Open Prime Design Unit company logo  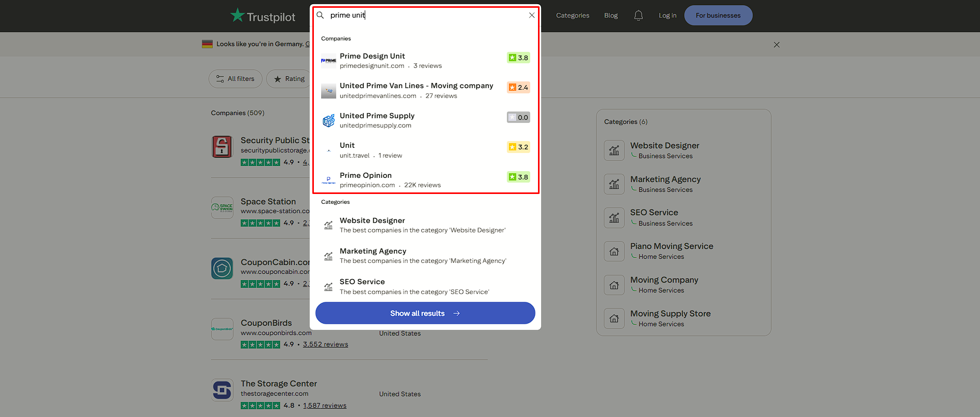tap(328, 61)
